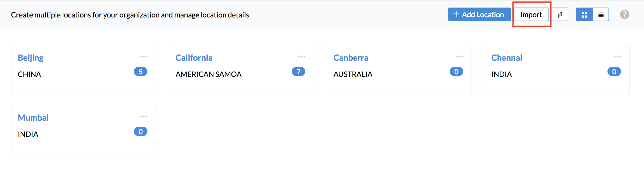Open more options for California card

pos(302,57)
